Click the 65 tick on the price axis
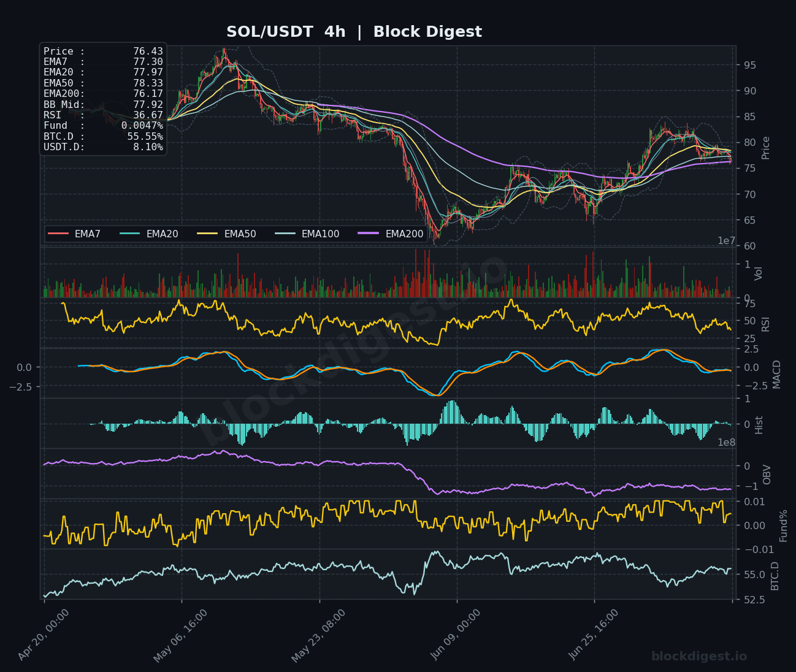796x672 pixels. (x=749, y=220)
